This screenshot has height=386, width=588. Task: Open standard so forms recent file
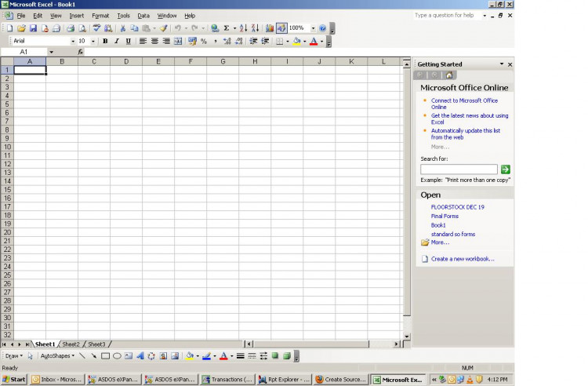pyautogui.click(x=453, y=234)
